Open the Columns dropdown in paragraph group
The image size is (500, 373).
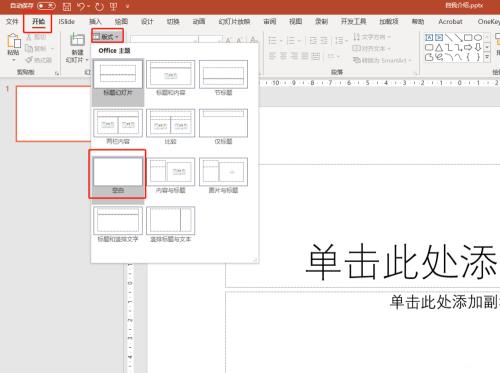pyautogui.click(x=333, y=56)
